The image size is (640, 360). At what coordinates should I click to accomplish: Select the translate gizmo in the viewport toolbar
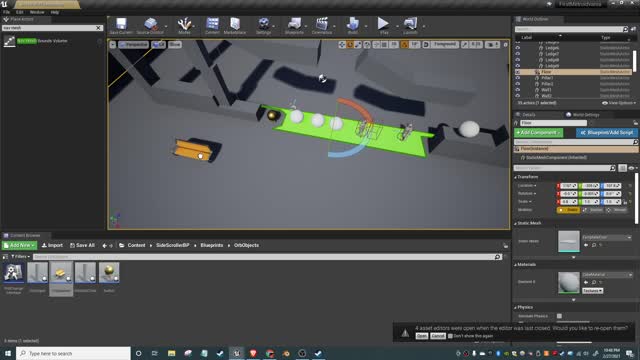342,44
